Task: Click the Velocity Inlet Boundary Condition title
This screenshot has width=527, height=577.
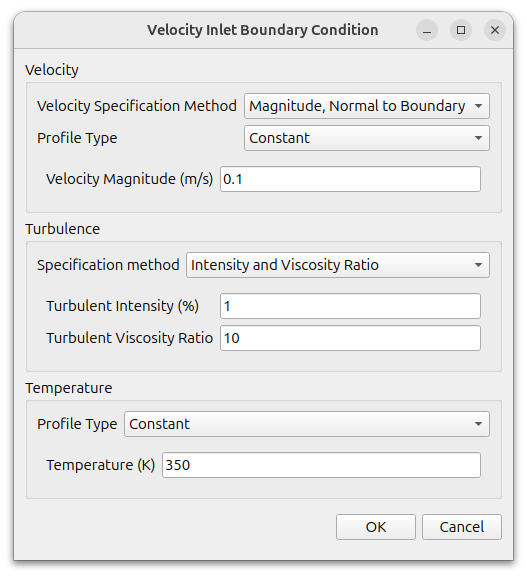Action: click(x=263, y=30)
